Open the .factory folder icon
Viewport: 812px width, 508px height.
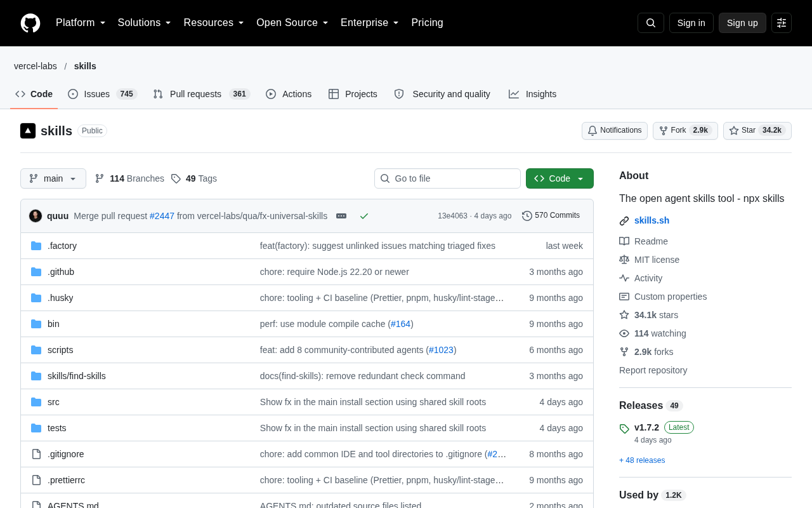point(36,246)
